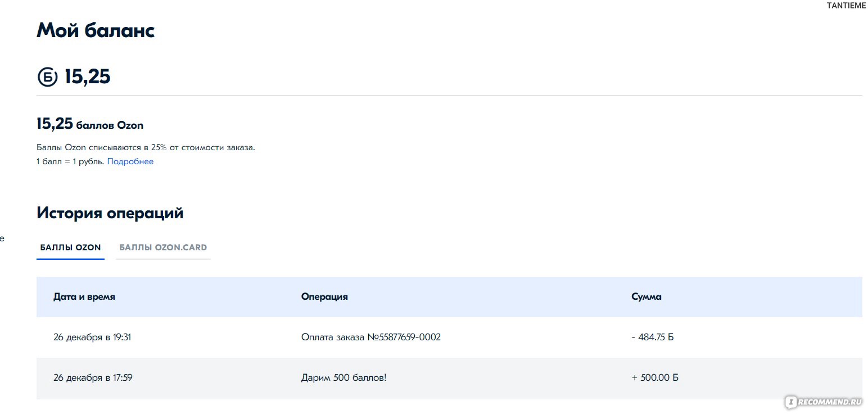Click the large 15,25 balance figure
The height and width of the screenshot is (414, 868).
(87, 77)
